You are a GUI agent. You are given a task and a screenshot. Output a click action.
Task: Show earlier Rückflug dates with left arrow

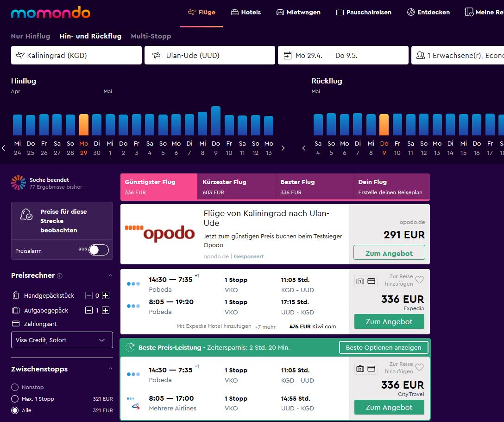304,148
